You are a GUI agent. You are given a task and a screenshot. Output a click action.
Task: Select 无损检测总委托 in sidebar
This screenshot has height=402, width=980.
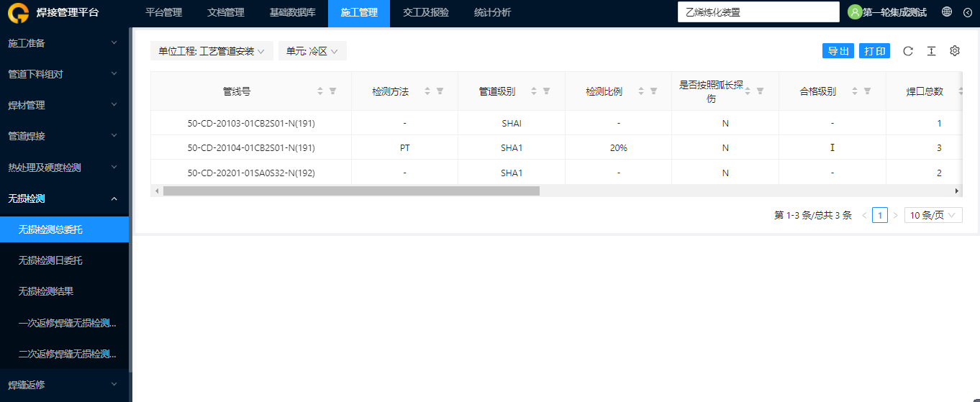click(x=65, y=229)
